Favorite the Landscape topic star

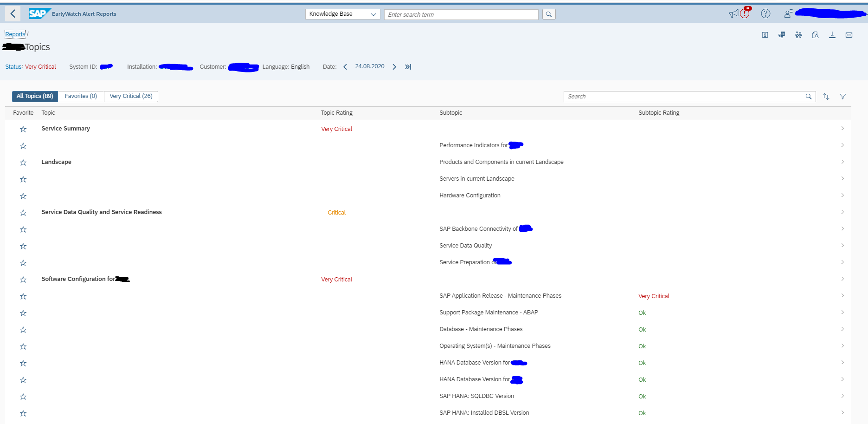(x=23, y=163)
